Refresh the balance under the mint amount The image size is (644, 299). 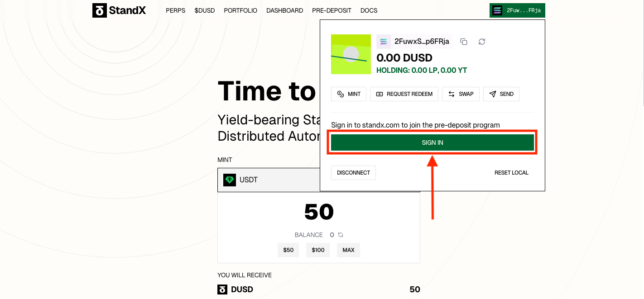[341, 235]
